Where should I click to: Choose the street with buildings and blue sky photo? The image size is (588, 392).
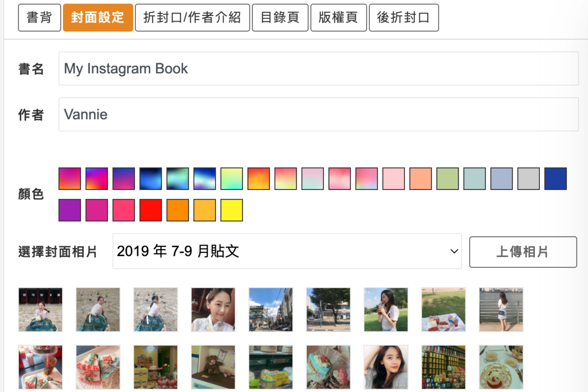coord(271,310)
